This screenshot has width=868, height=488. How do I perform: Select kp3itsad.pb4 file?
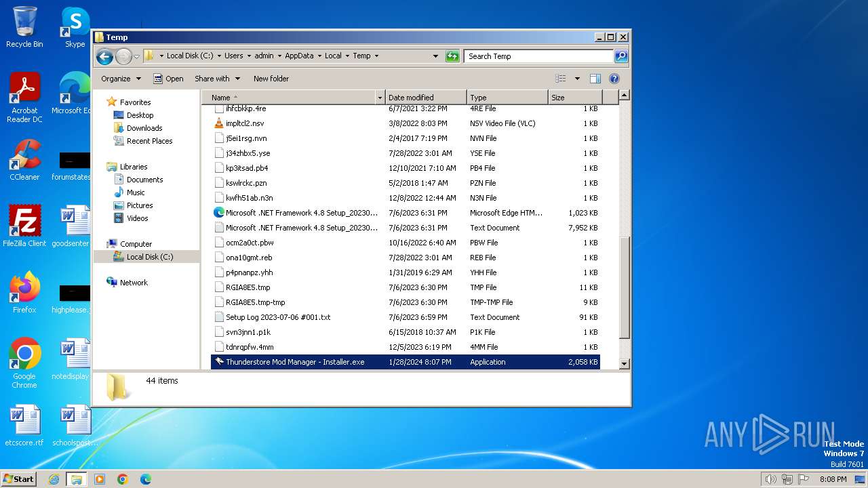[405, 168]
